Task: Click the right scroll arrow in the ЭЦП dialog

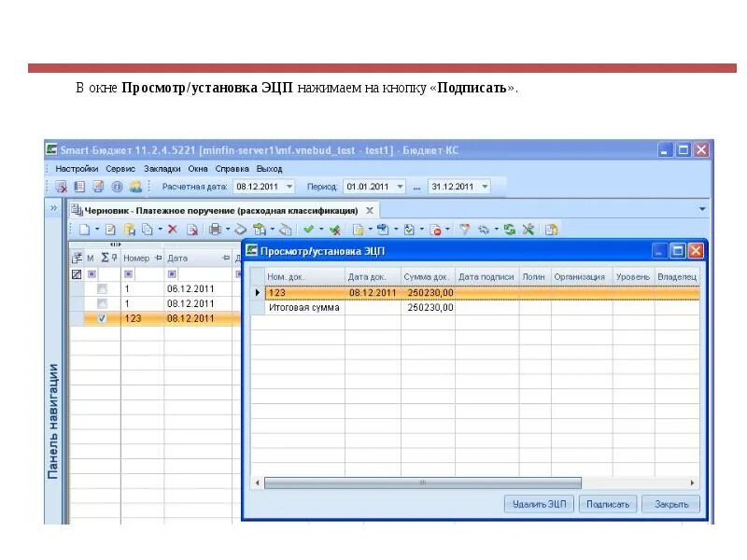Action: pyautogui.click(x=692, y=483)
